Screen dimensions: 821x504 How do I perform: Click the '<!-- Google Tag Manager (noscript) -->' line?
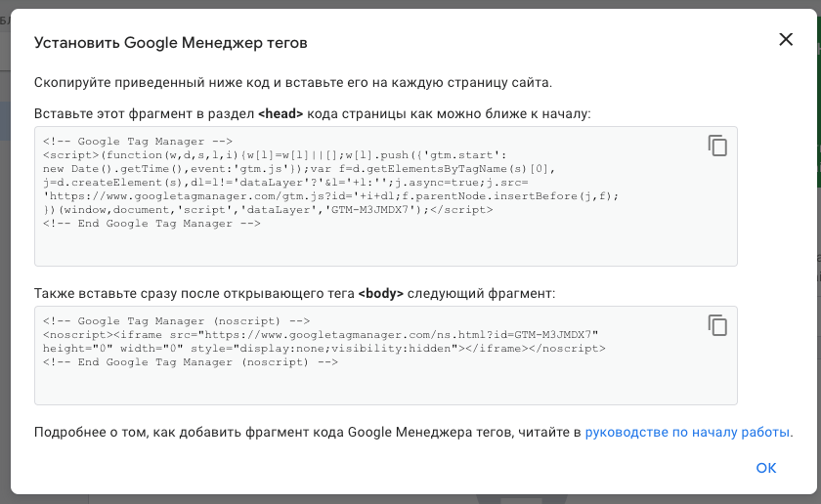[x=176, y=321]
